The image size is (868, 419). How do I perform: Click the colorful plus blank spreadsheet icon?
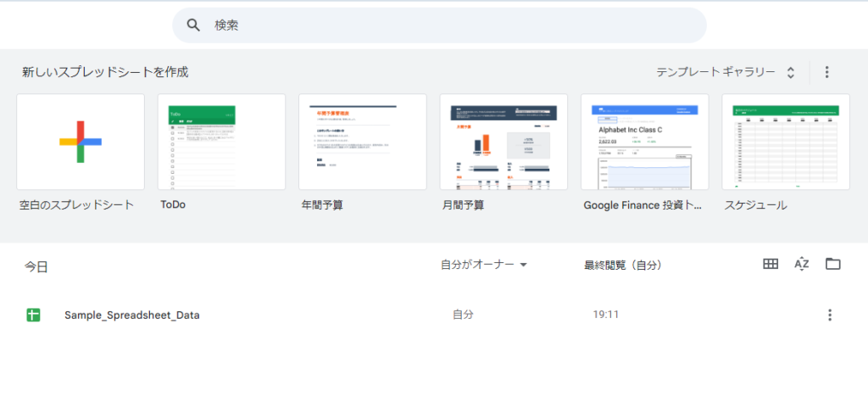pos(81,142)
